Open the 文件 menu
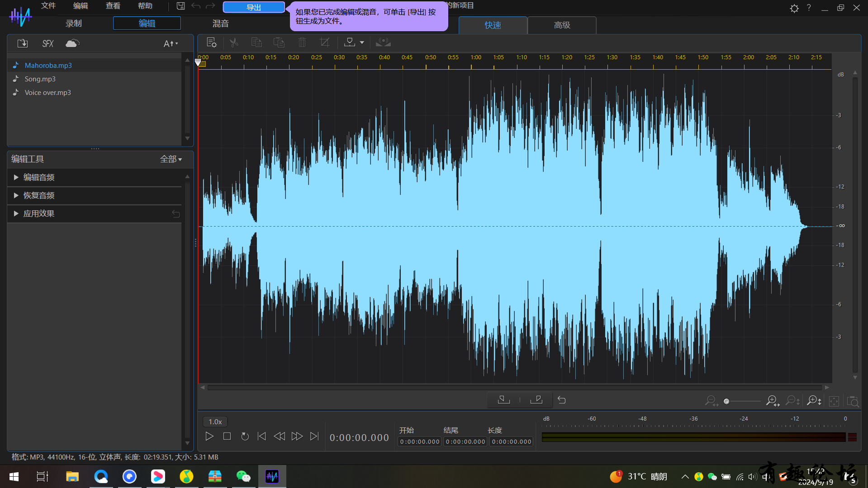The image size is (868, 488). tap(48, 6)
